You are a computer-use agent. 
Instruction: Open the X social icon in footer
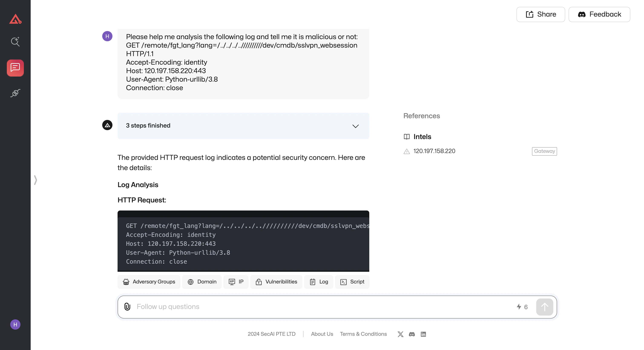(x=400, y=334)
